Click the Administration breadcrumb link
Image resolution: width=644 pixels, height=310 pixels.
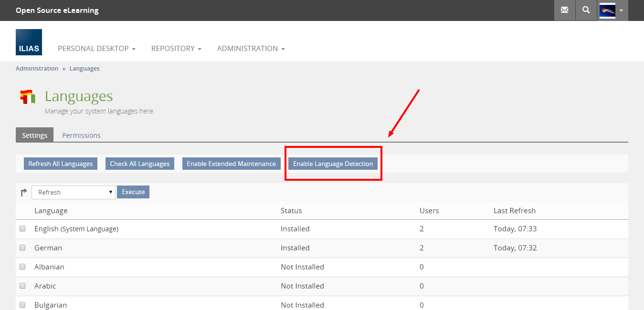(x=37, y=69)
